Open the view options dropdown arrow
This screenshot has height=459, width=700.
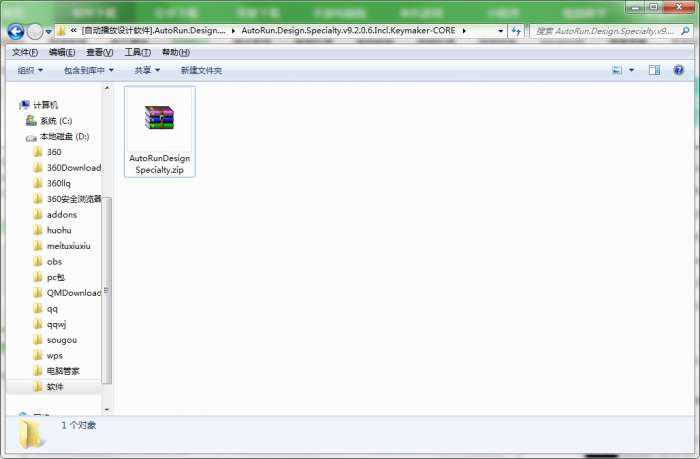click(631, 70)
